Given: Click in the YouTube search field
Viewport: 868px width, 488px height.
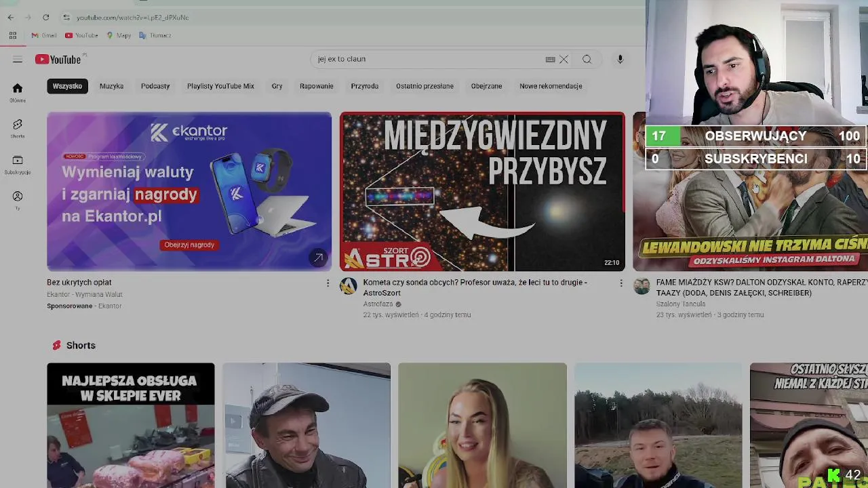Looking at the screenshot, I should 427,60.
